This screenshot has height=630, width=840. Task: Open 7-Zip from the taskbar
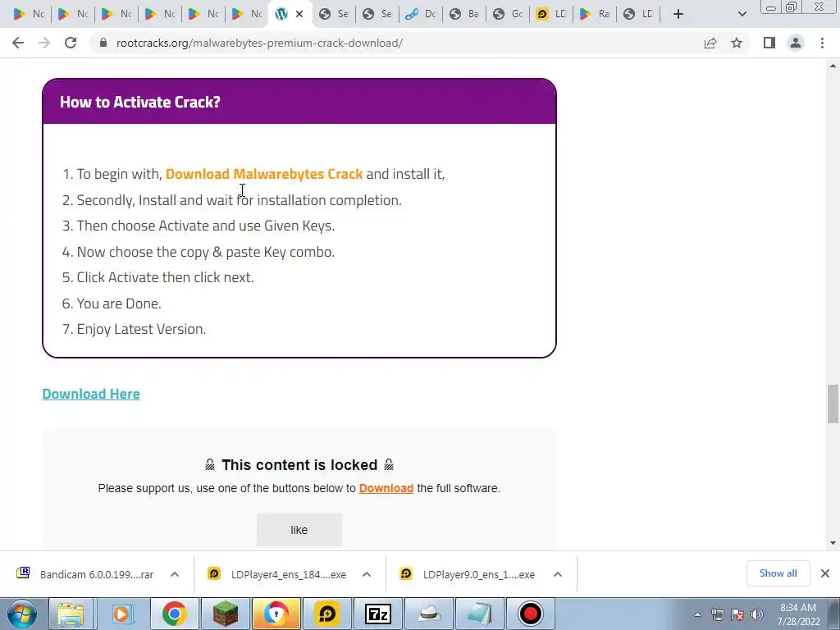378,614
